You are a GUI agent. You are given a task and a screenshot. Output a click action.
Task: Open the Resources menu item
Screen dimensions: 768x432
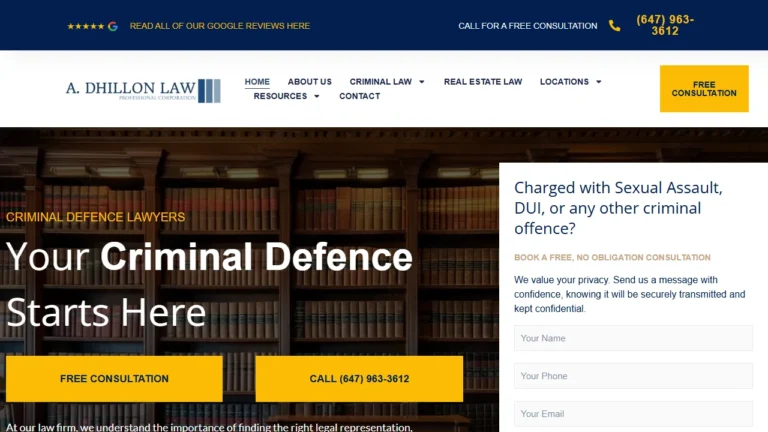(x=280, y=96)
